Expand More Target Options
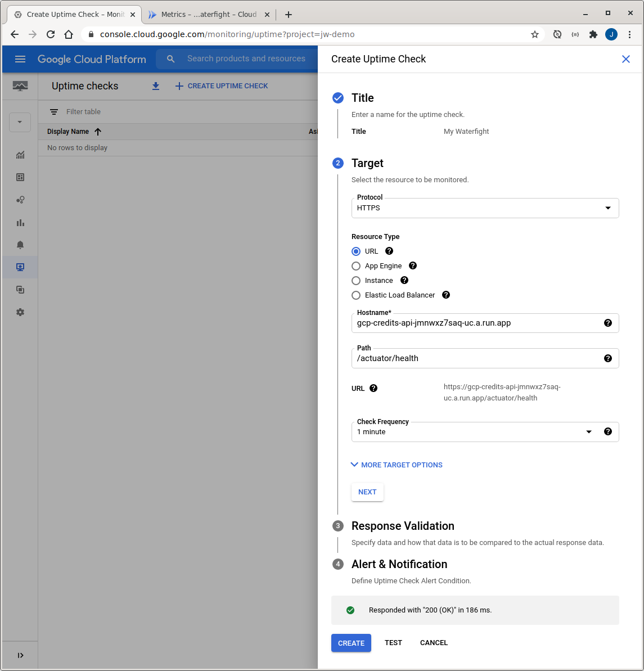This screenshot has height=671, width=644. tap(397, 465)
